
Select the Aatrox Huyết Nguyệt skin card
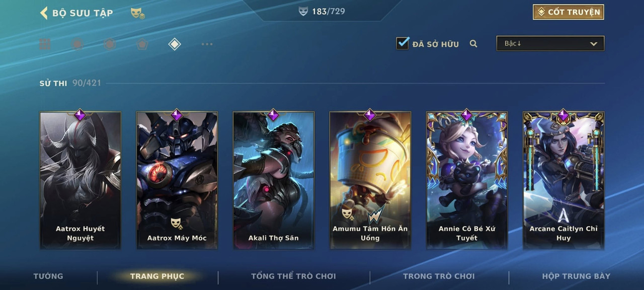click(80, 180)
